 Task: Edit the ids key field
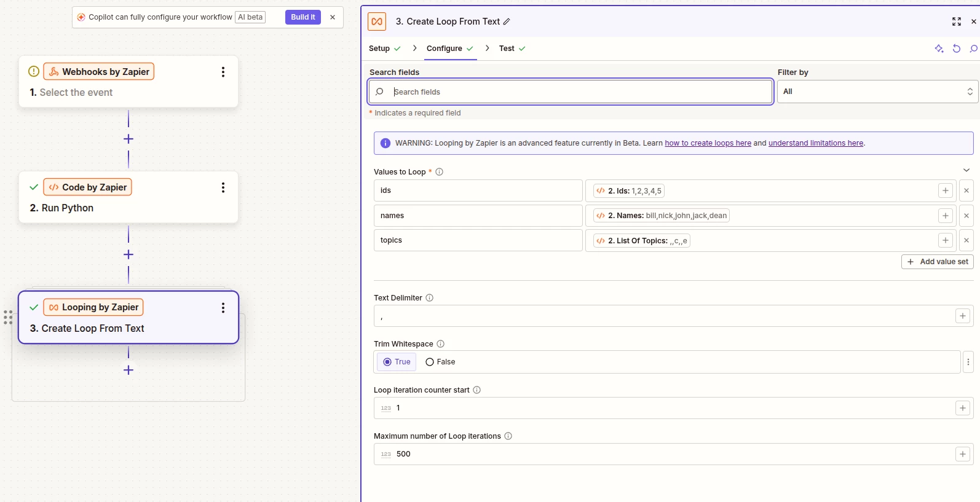coord(478,190)
